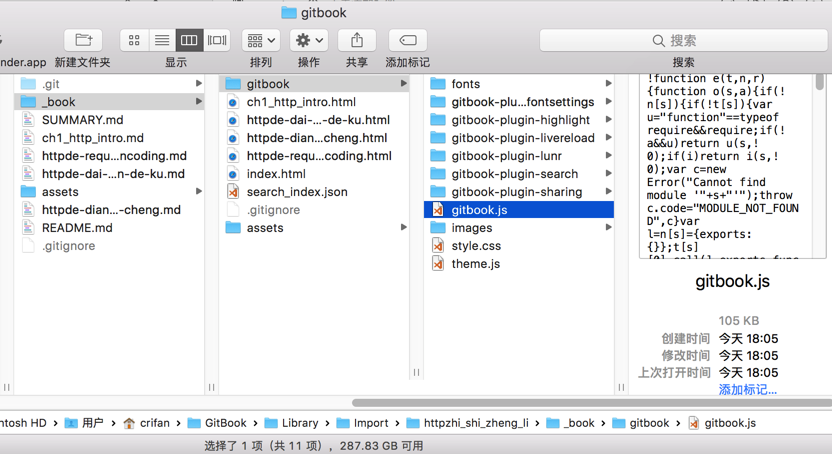
Task: Select gitbook-plu...fontsettings folder
Action: pos(519,102)
